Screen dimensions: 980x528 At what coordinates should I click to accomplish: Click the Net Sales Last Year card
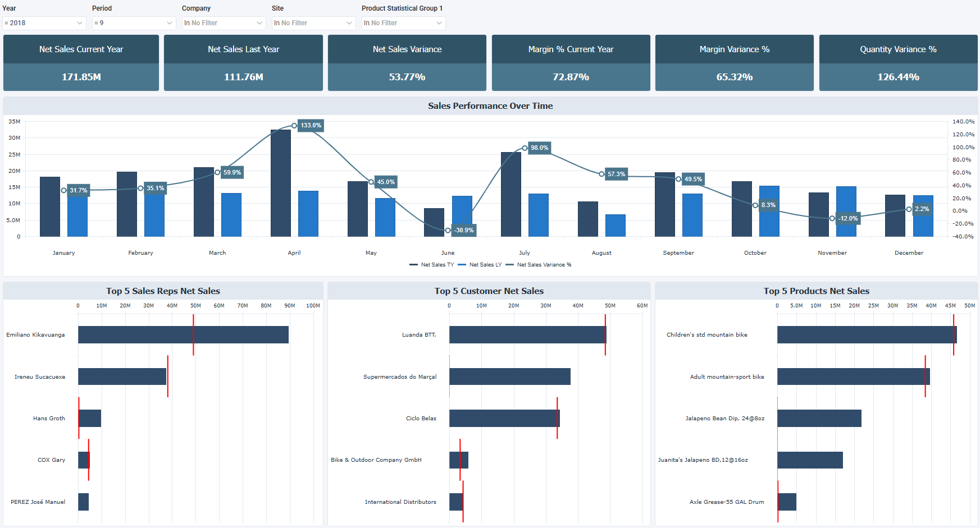pyautogui.click(x=243, y=63)
